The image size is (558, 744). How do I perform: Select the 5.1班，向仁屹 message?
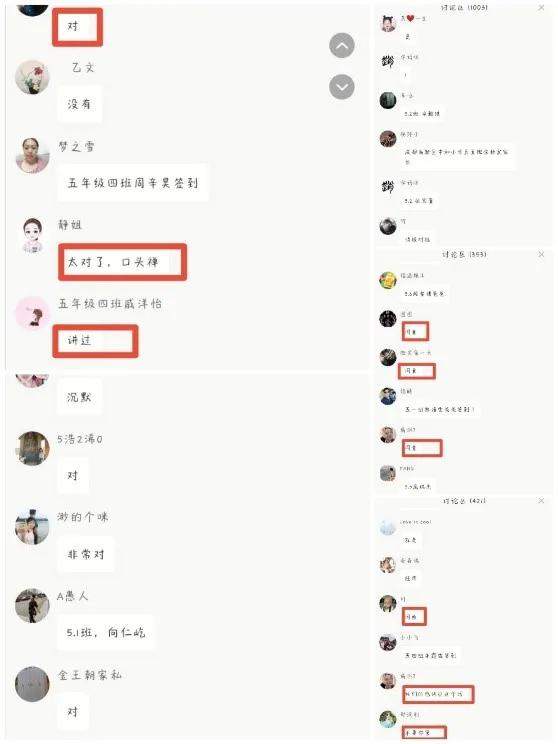[x=106, y=632]
